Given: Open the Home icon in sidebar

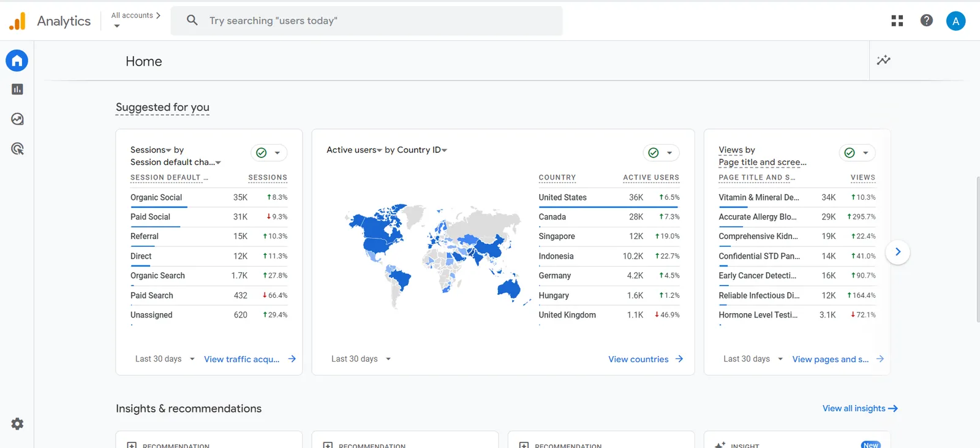Looking at the screenshot, I should 17,61.
